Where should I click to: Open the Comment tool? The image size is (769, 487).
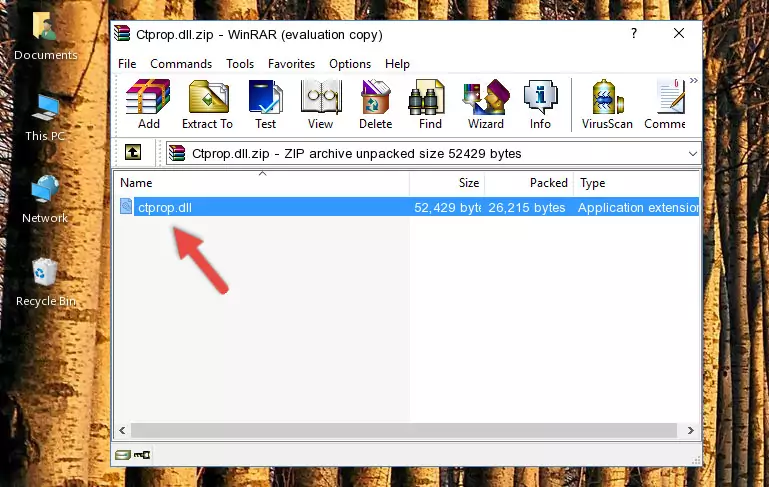pyautogui.click(x=665, y=104)
